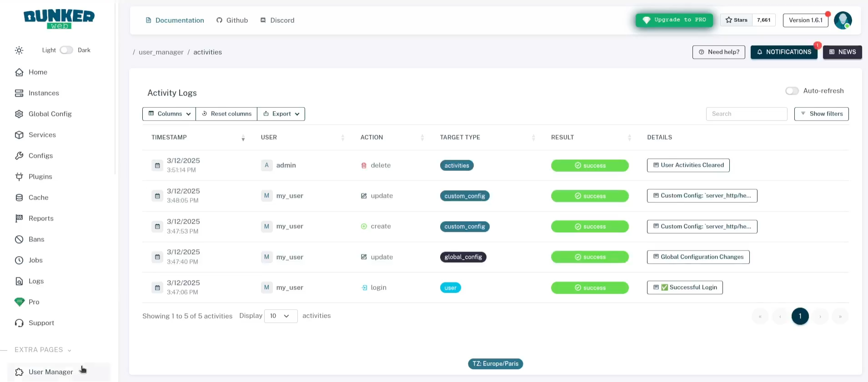Image resolution: width=868 pixels, height=382 pixels.
Task: Click the Search input field
Action: click(x=746, y=114)
